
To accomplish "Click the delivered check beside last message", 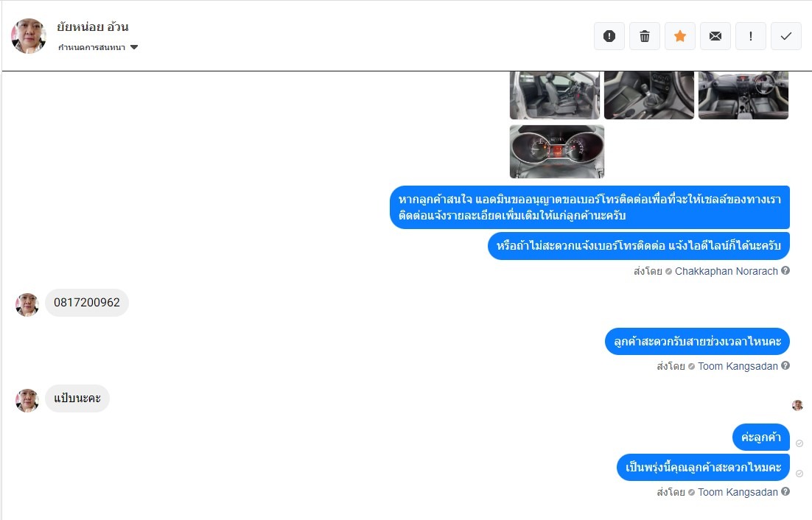I will [x=799, y=474].
